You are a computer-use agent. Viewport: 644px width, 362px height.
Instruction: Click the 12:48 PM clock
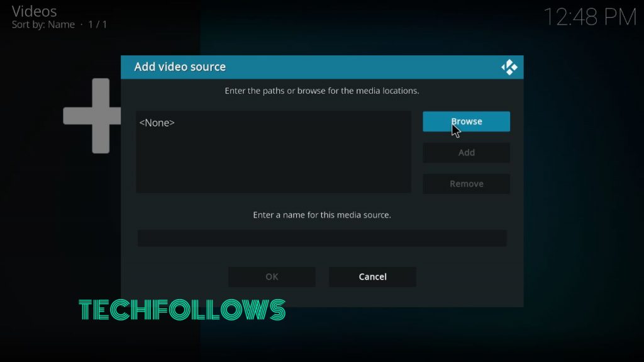[590, 17]
